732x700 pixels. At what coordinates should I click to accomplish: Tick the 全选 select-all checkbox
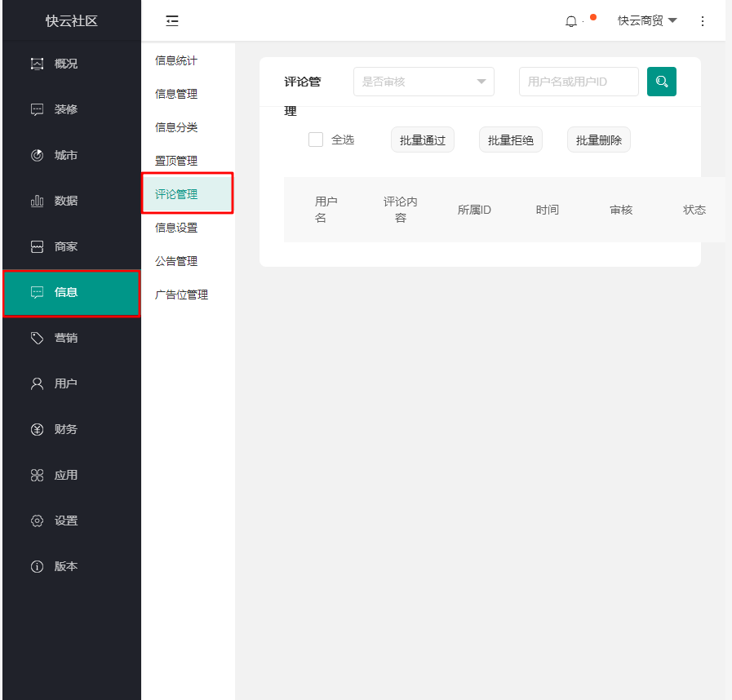tap(316, 140)
